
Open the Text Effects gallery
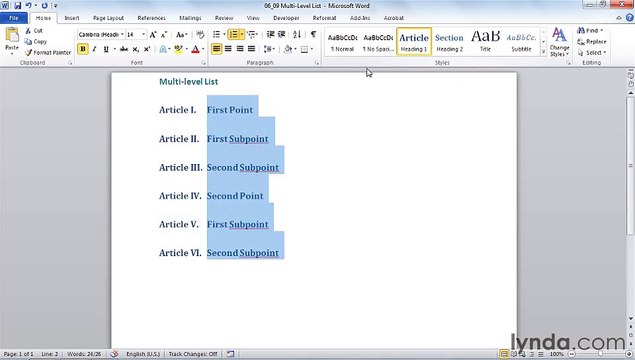tap(163, 49)
